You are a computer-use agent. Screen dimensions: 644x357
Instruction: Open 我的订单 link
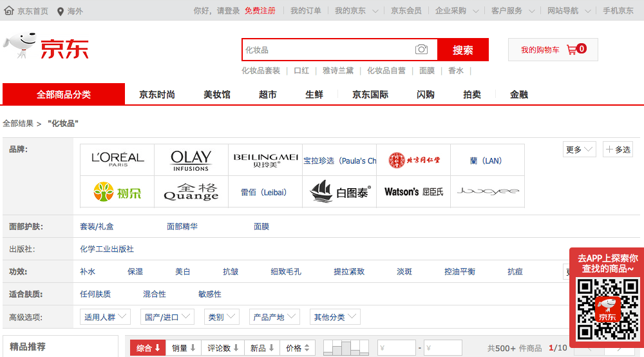click(305, 11)
